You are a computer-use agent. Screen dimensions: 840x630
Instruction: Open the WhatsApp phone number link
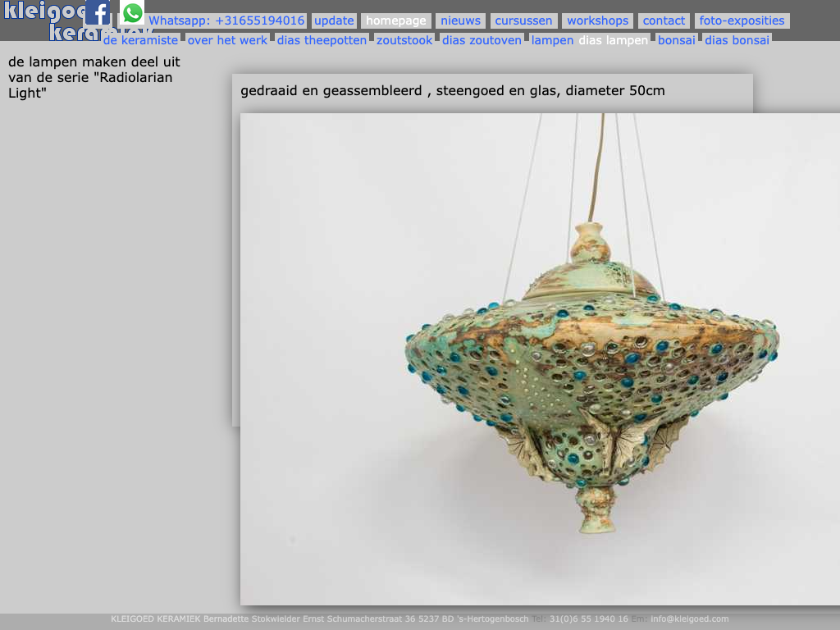point(226,21)
